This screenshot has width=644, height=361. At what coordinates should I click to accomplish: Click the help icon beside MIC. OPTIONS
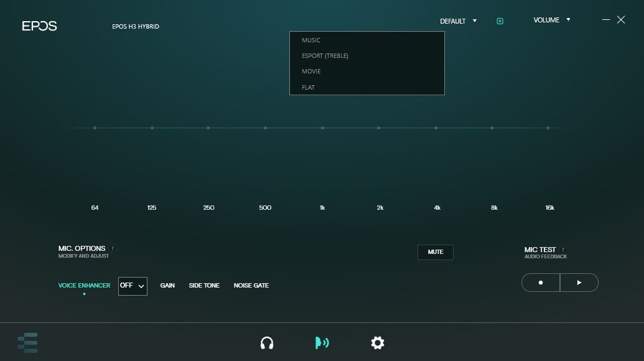point(113,248)
